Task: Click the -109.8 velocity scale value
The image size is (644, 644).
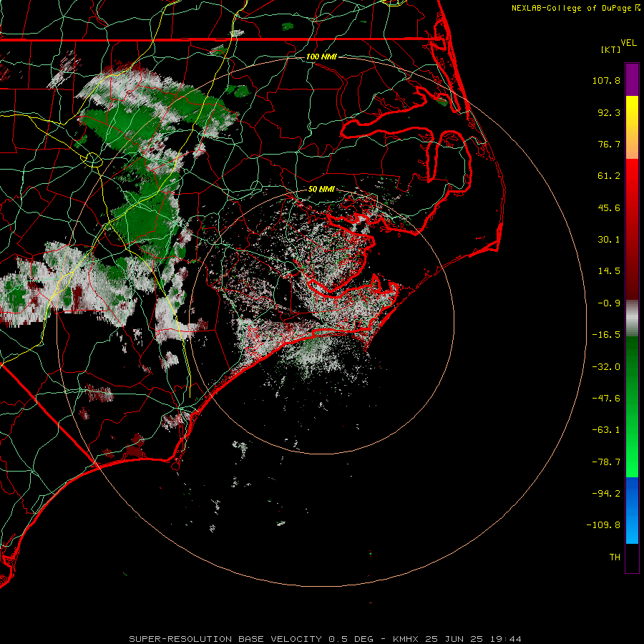Action: point(603,525)
